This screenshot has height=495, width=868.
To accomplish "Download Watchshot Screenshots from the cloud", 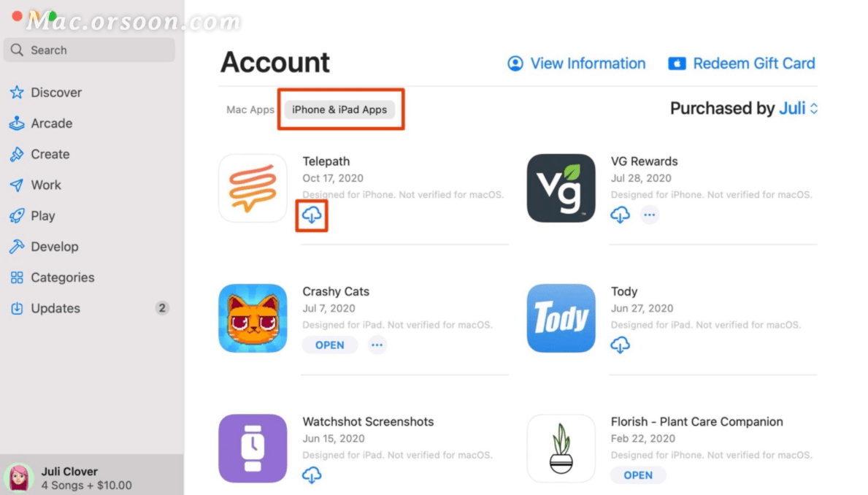I will [312, 475].
